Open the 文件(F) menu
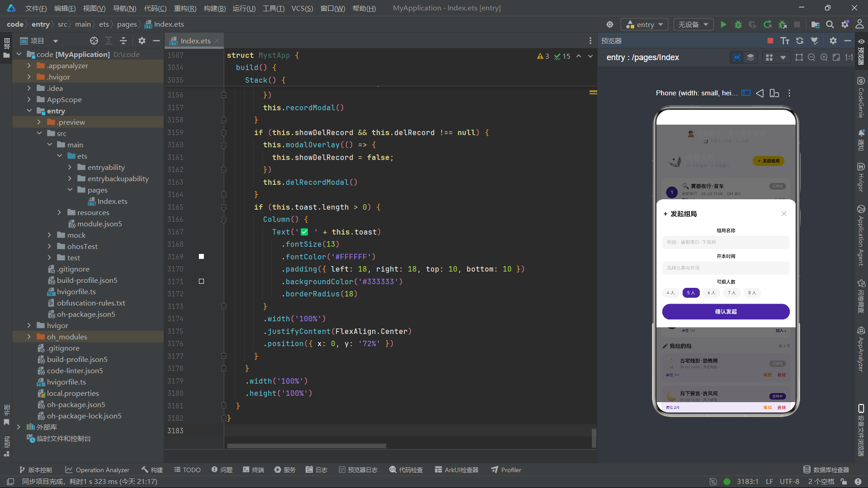This screenshot has width=868, height=488. pyautogui.click(x=36, y=8)
